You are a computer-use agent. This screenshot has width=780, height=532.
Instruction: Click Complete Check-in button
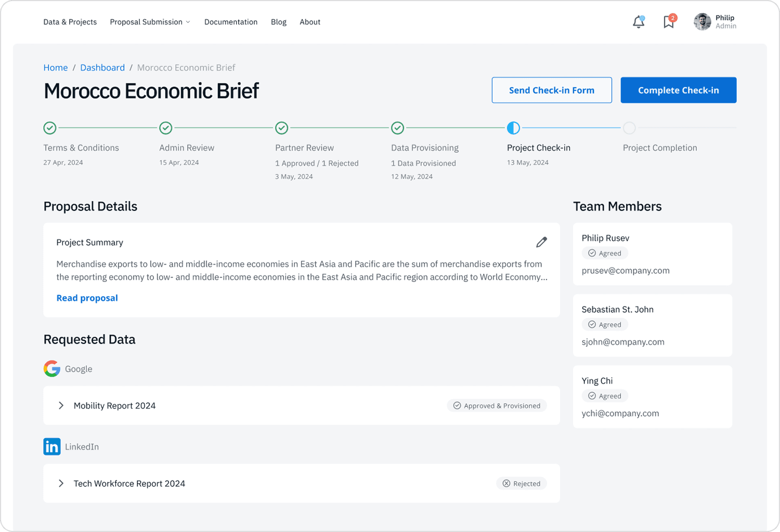pyautogui.click(x=679, y=90)
